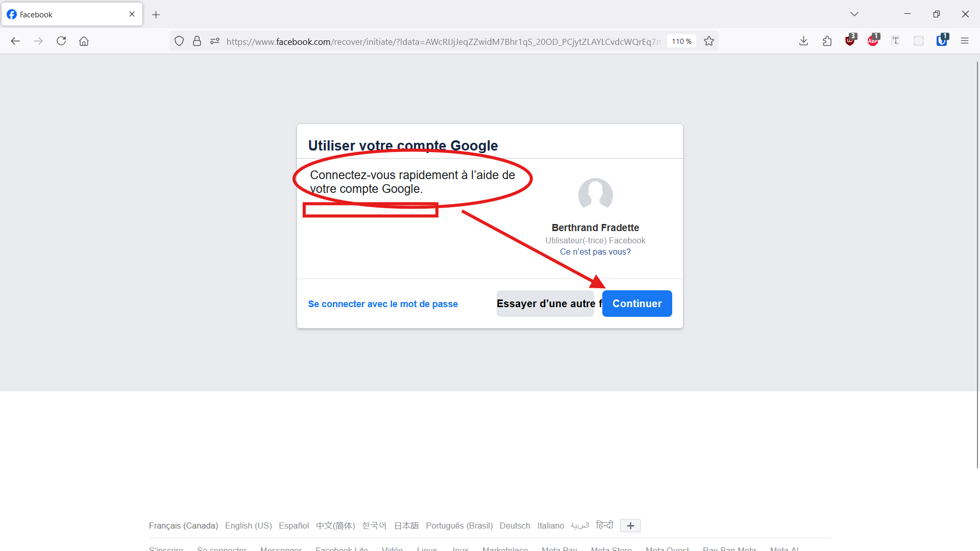Open the downloads panel
This screenshot has height=551, width=980.
coord(803,41)
